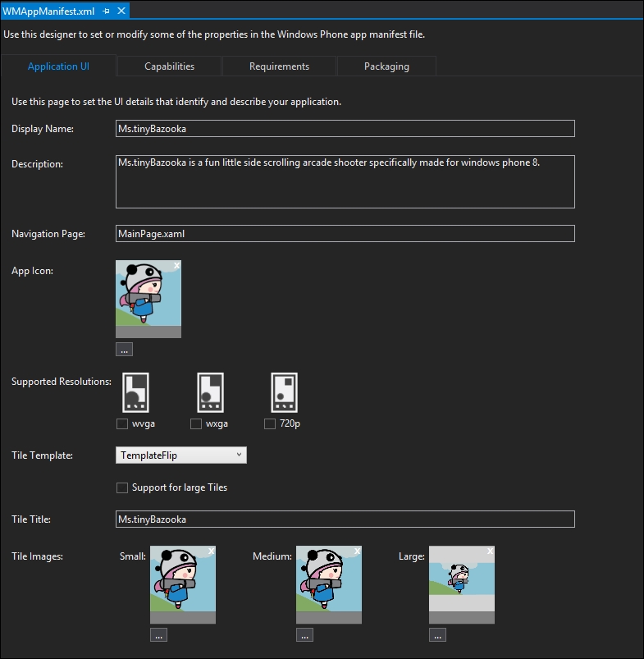Select the Small tile image thumbnail
The width and height of the screenshot is (644, 659).
coord(183,584)
